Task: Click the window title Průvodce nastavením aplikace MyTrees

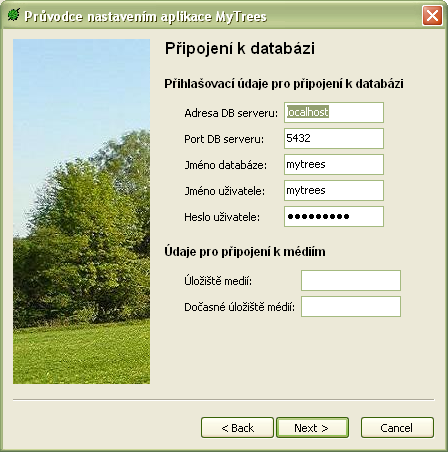Action: 146,16
